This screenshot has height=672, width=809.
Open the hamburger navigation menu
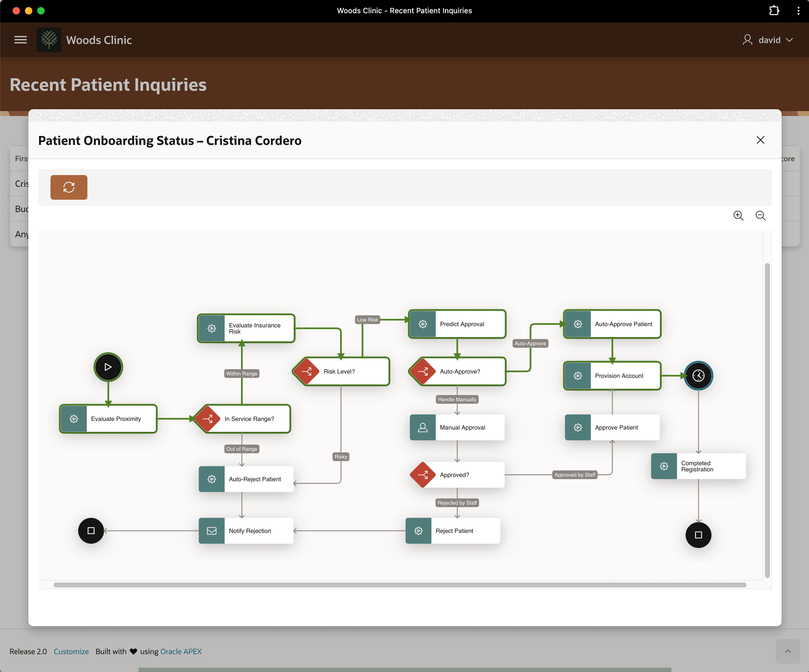(x=20, y=40)
